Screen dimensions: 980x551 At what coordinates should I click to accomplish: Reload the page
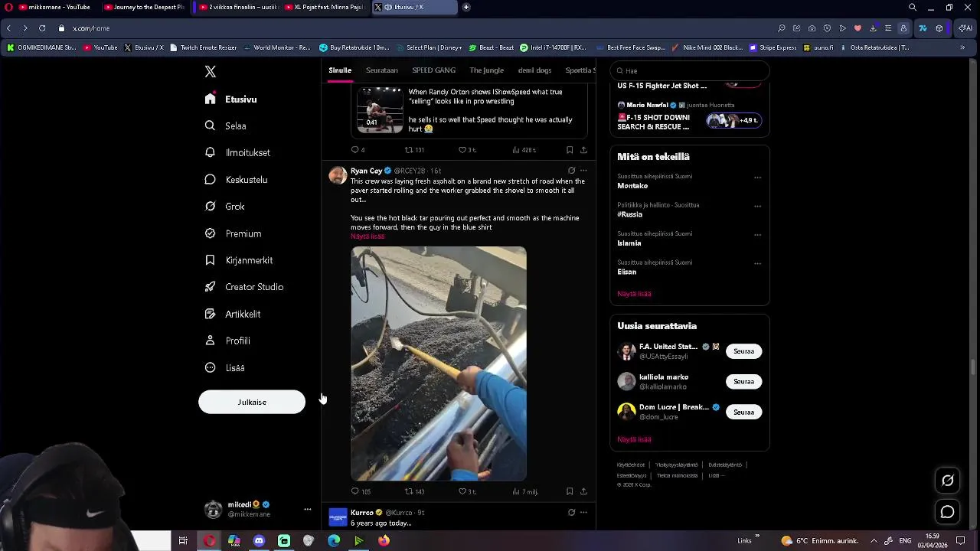point(42,28)
